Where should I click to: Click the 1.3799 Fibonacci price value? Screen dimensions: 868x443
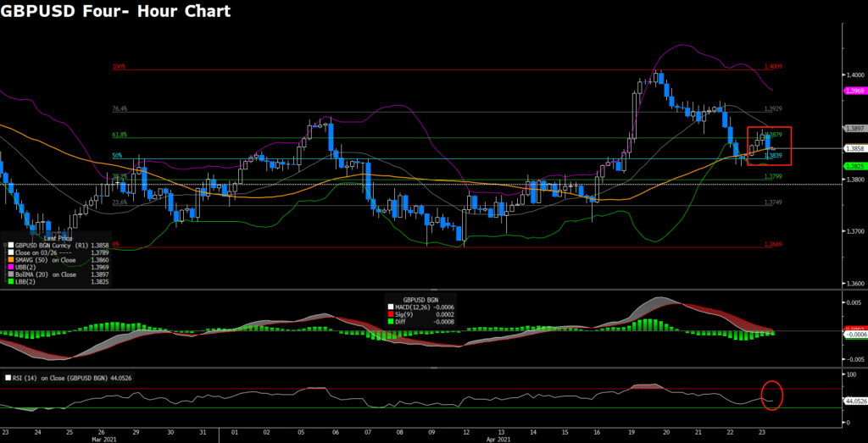(773, 176)
